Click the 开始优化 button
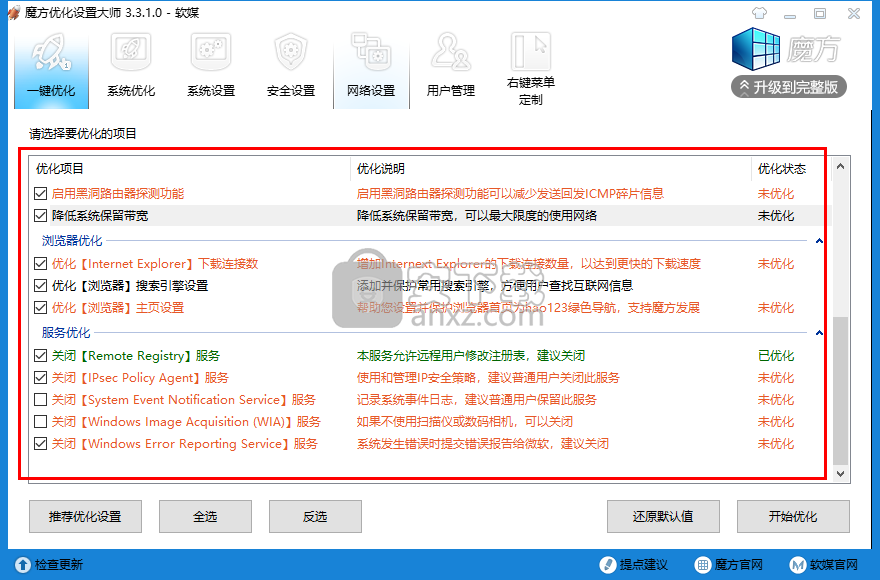880x580 pixels. tap(793, 517)
